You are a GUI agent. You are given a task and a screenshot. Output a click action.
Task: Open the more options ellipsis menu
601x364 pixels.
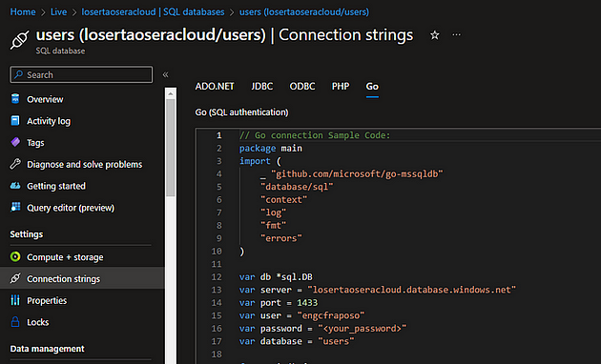click(456, 35)
